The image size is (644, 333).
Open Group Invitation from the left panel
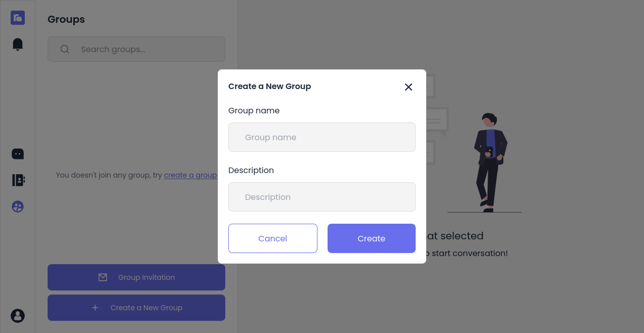pyautogui.click(x=146, y=277)
